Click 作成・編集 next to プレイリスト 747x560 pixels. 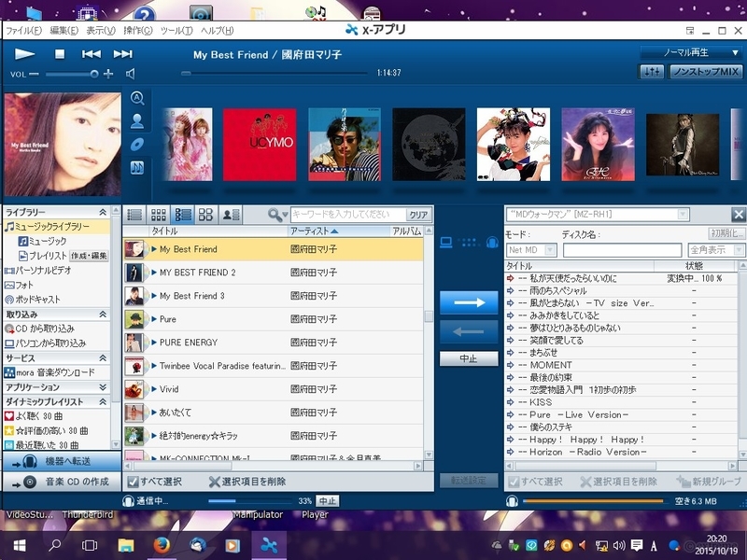tap(90, 256)
